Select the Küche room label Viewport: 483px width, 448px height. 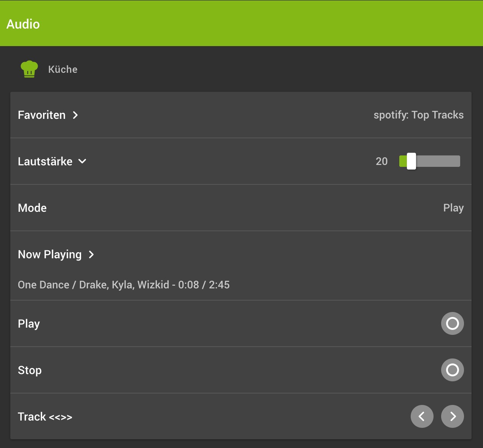tap(63, 69)
